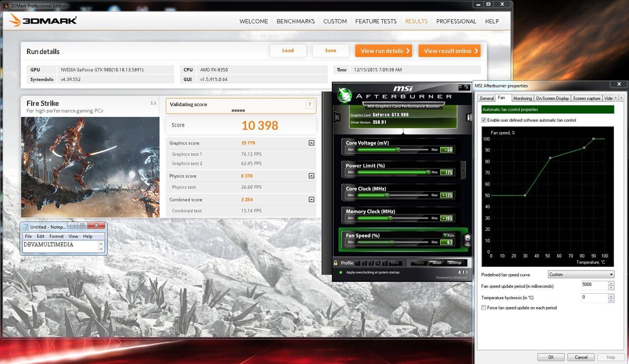The image size is (629, 364).
Task: Click the Power Limit slider handle
Action: point(429,172)
